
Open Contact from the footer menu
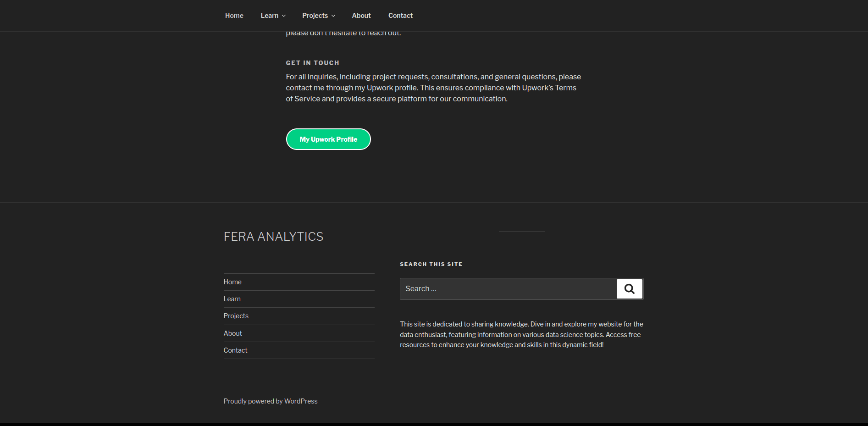(236, 350)
